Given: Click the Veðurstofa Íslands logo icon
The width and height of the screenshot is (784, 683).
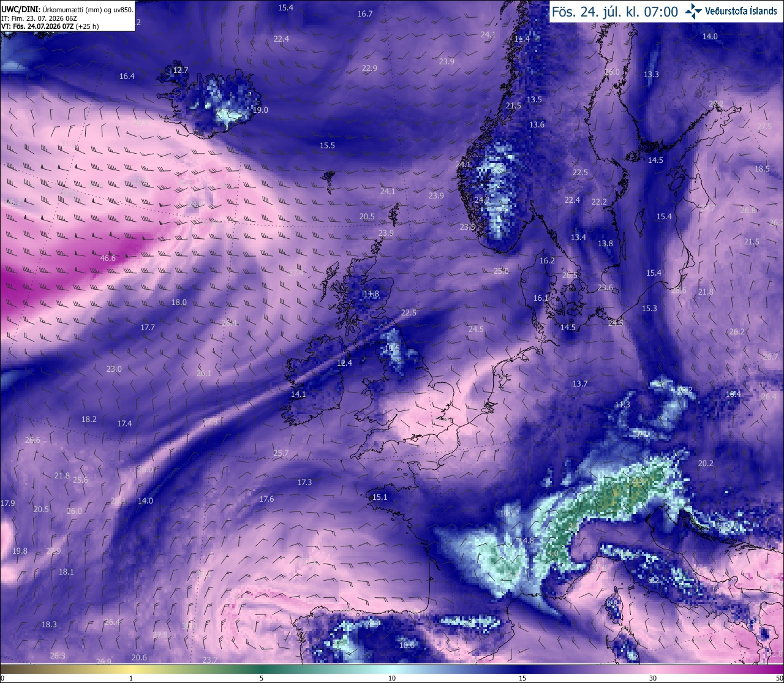Looking at the screenshot, I should [x=693, y=11].
